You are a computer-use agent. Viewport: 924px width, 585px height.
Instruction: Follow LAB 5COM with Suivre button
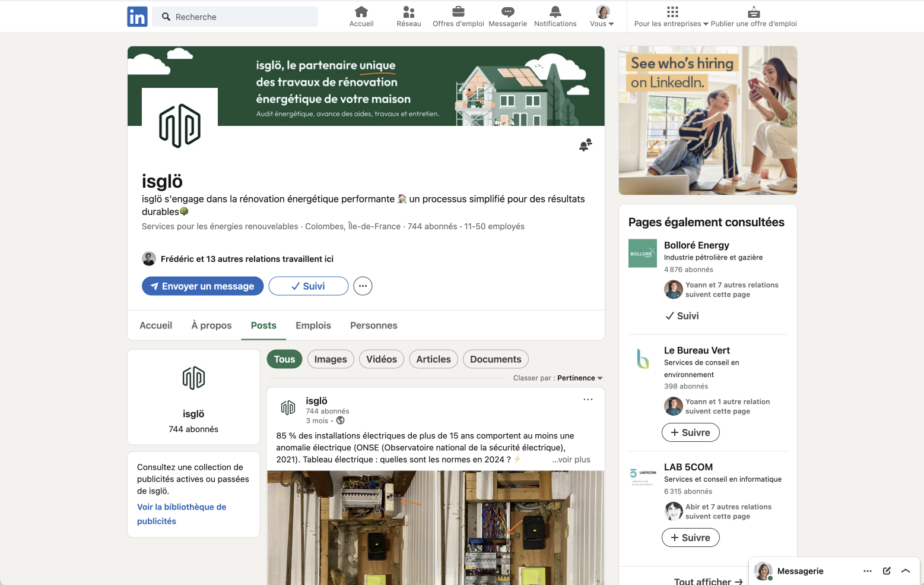click(x=691, y=538)
